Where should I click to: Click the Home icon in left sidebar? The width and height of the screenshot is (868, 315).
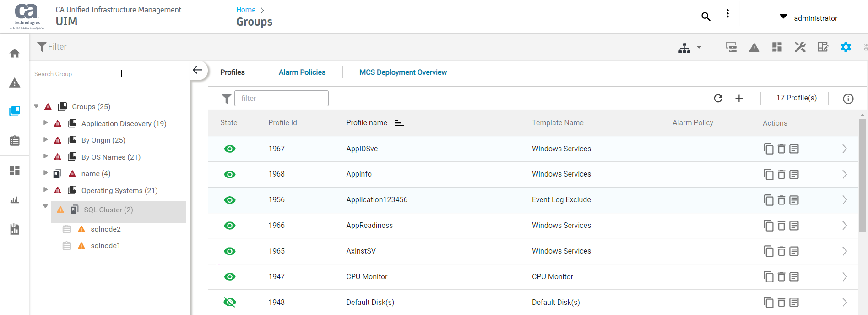15,54
